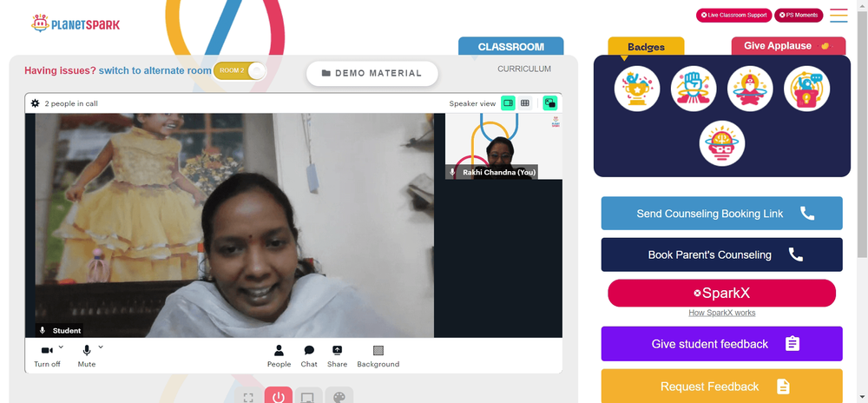Expand microphone options chevron

tap(101, 347)
